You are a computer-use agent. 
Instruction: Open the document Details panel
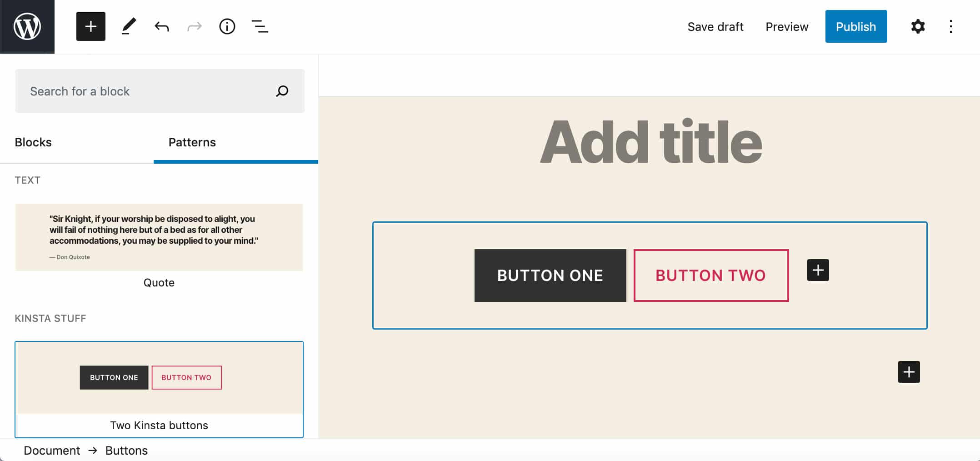(227, 26)
